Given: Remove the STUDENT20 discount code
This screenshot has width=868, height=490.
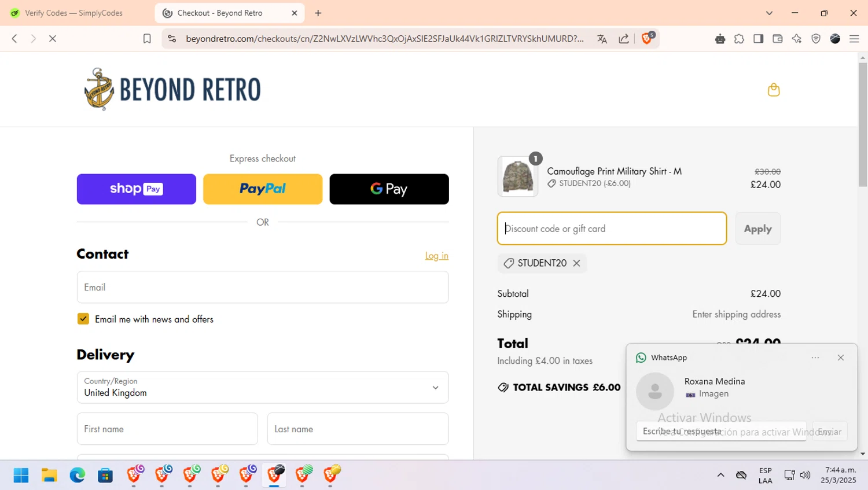Looking at the screenshot, I should 576,263.
